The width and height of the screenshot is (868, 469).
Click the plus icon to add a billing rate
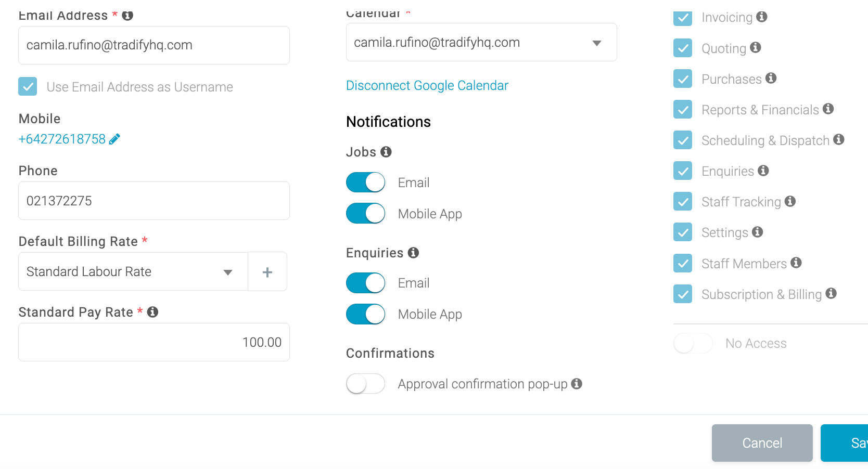point(267,271)
